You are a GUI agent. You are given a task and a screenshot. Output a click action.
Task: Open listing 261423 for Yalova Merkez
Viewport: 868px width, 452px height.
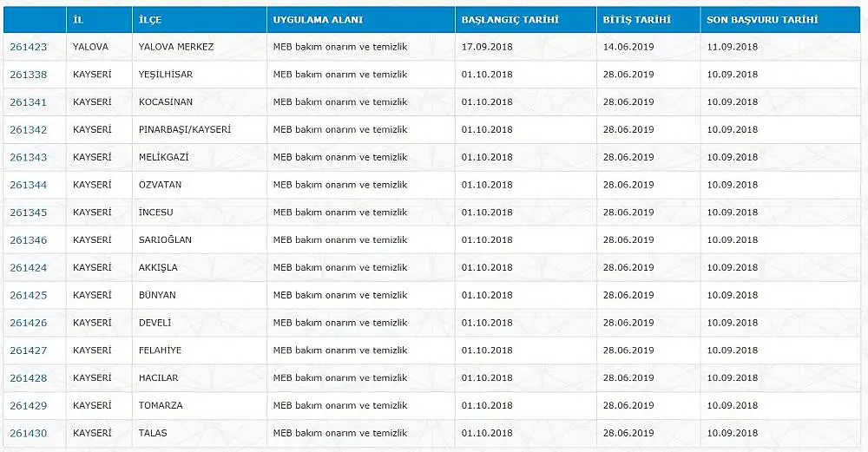click(29, 47)
